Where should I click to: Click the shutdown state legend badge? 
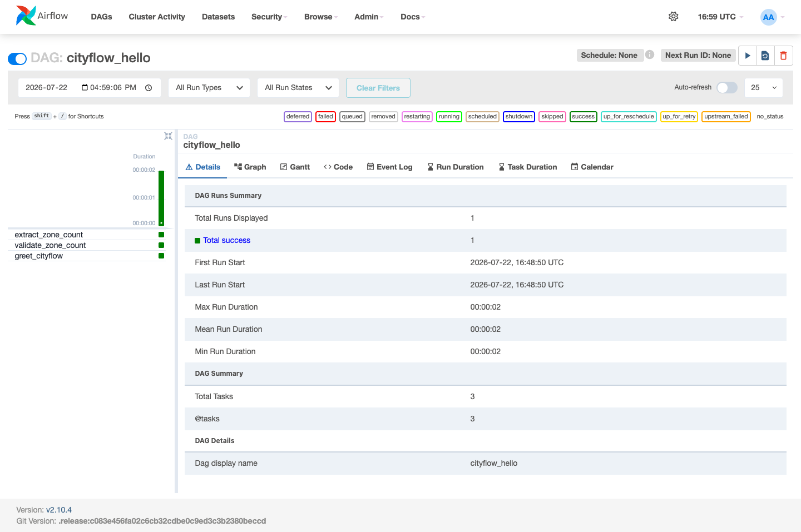[518, 116]
